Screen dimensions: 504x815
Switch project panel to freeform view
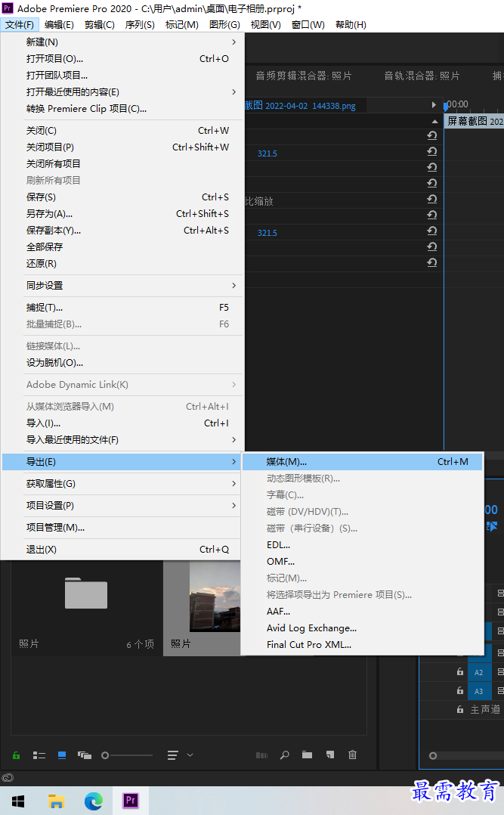coord(84,755)
